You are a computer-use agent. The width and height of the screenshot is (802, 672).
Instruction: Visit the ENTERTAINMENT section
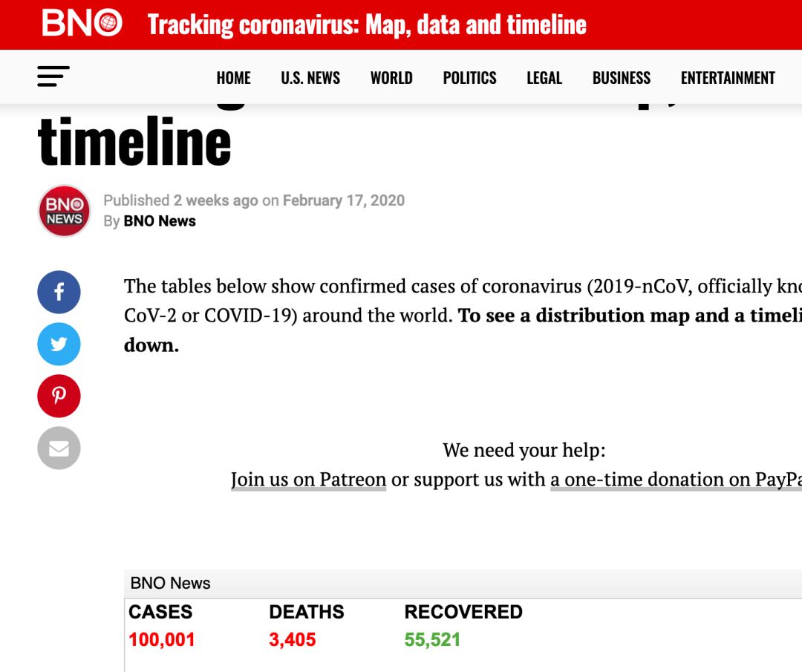(x=727, y=78)
